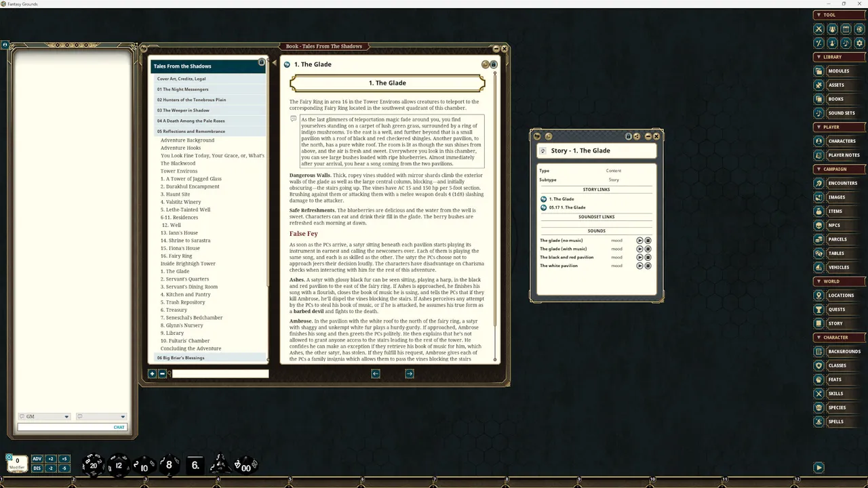Toggle the +2 modifier button
This screenshot has width=868, height=488.
[x=52, y=459]
